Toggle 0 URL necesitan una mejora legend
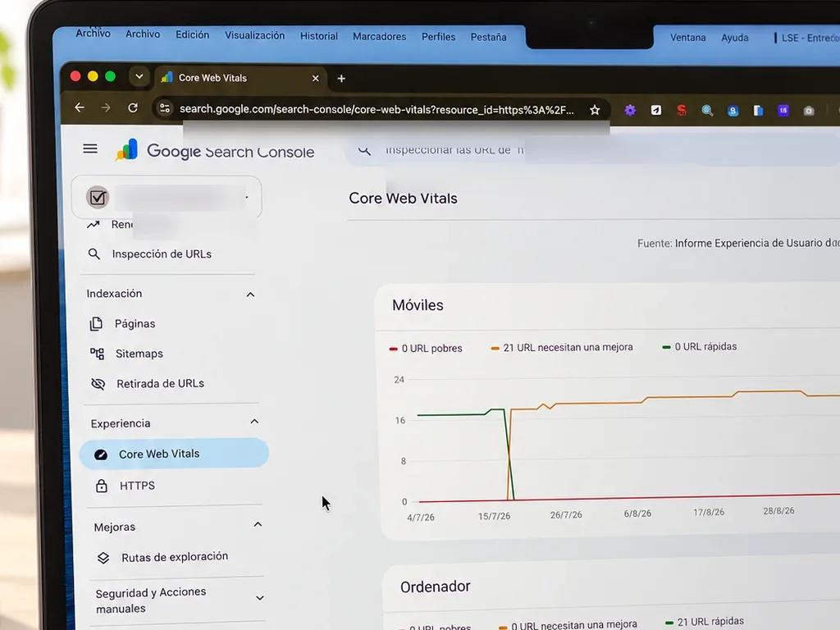 [568, 624]
